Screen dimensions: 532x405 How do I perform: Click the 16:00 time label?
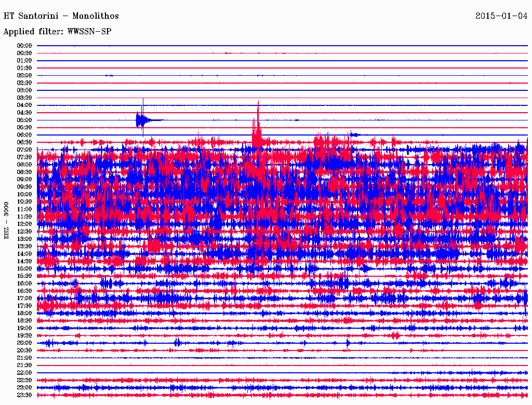coord(24,283)
